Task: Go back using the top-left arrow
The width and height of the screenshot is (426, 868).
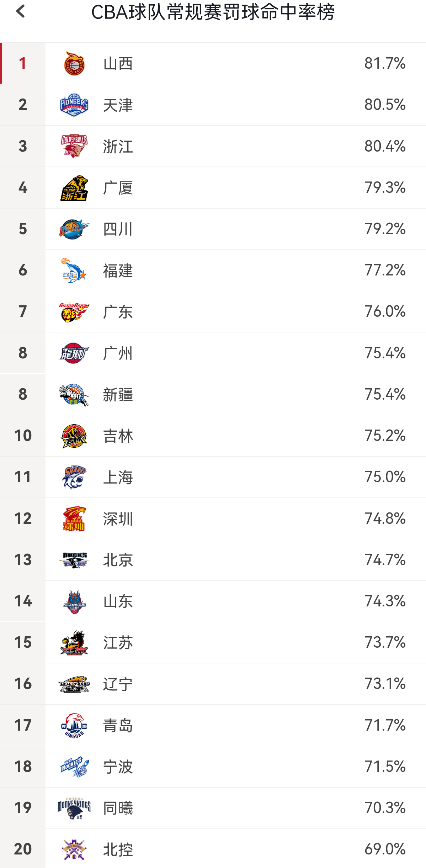Action: [x=21, y=11]
